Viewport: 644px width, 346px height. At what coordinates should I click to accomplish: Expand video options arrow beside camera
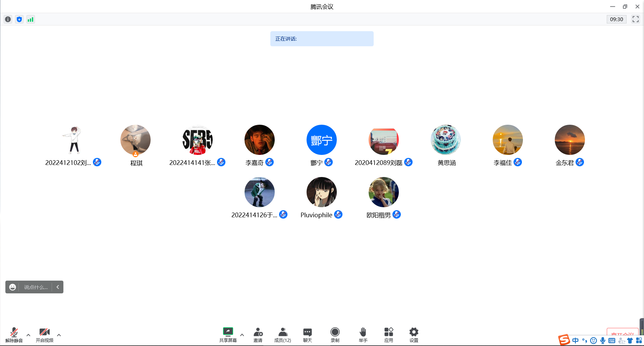click(59, 335)
